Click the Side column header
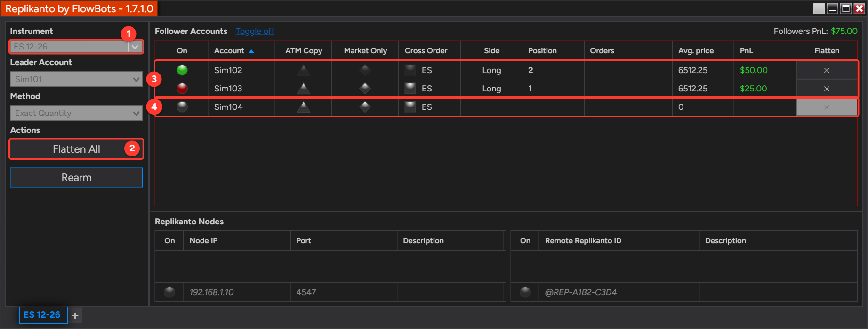Screen dimensions: 868x329 491,50
